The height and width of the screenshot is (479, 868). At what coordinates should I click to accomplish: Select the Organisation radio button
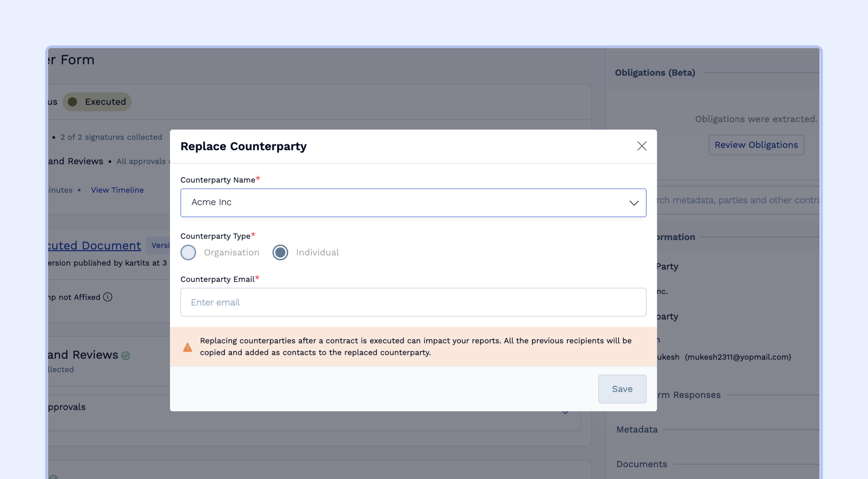[x=189, y=253]
